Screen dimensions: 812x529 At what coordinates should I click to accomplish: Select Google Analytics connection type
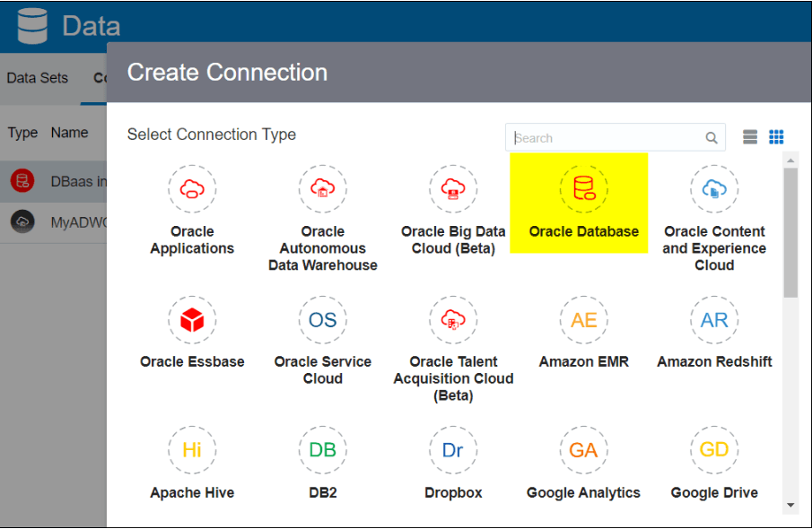pos(583,450)
